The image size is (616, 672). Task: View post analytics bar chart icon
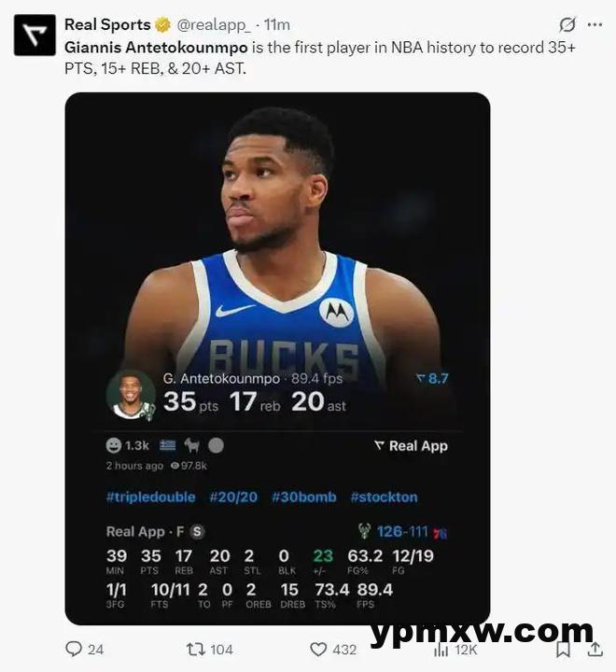pyautogui.click(x=441, y=650)
